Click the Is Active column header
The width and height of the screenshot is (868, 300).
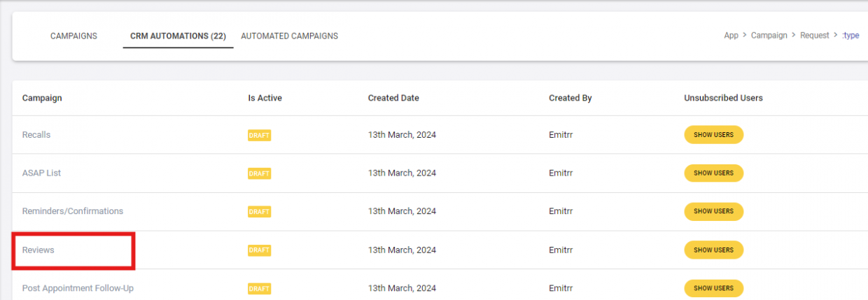(x=265, y=98)
